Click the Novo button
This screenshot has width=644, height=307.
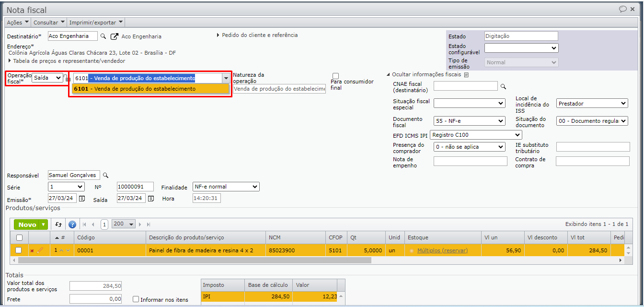[27, 224]
